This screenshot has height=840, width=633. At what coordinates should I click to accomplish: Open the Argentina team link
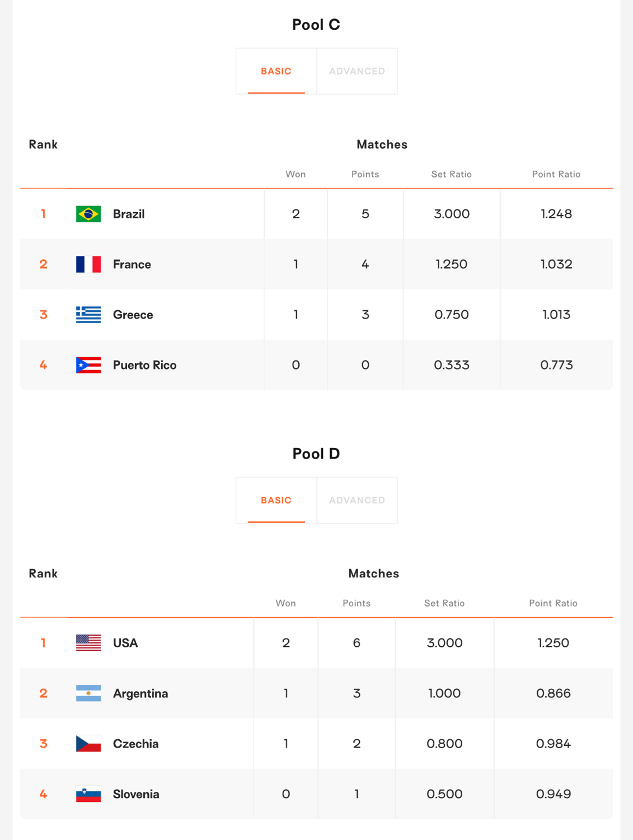pyautogui.click(x=140, y=693)
